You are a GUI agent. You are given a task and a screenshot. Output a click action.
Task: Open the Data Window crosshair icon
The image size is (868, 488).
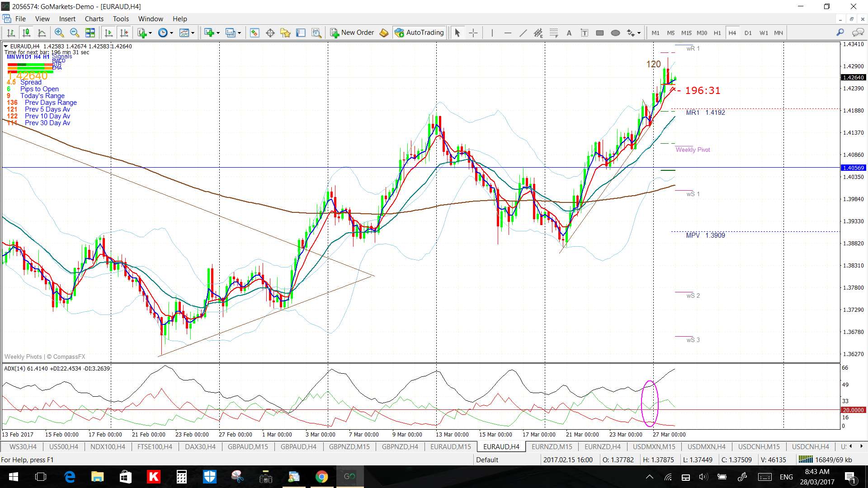tap(270, 33)
